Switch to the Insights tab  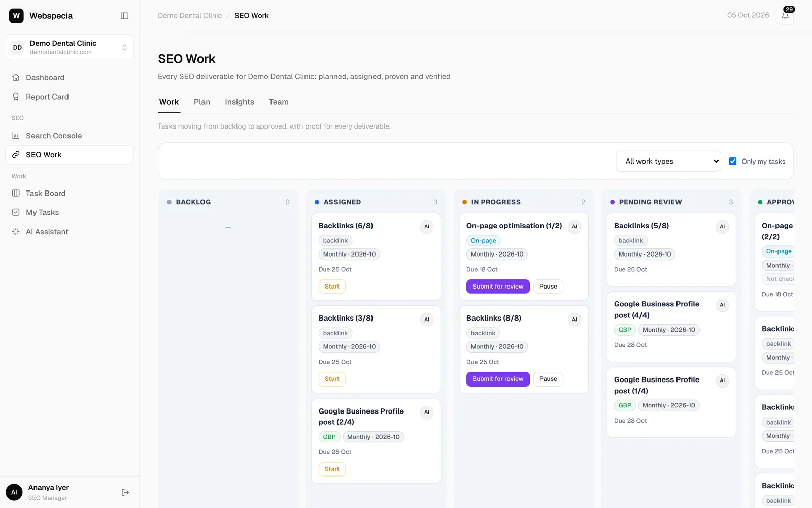(240, 102)
